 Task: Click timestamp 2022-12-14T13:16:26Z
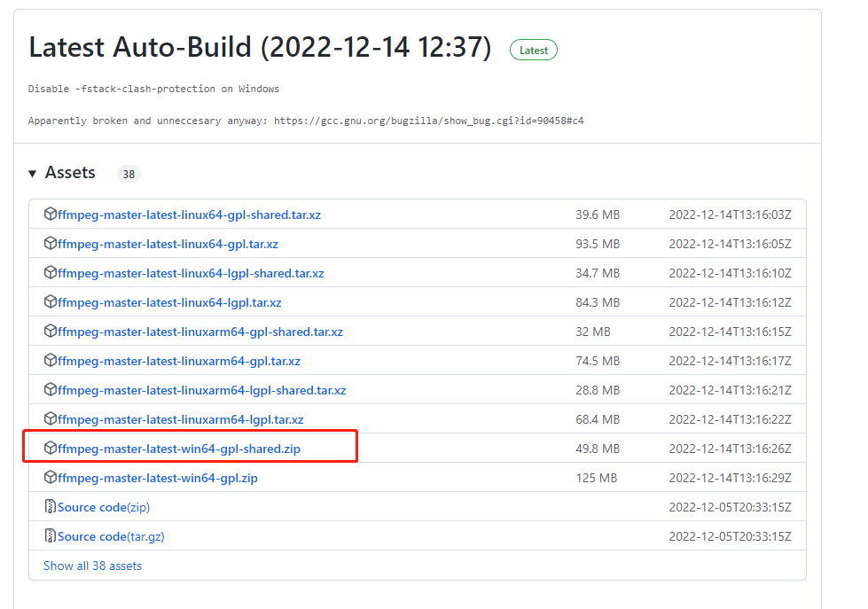(731, 449)
